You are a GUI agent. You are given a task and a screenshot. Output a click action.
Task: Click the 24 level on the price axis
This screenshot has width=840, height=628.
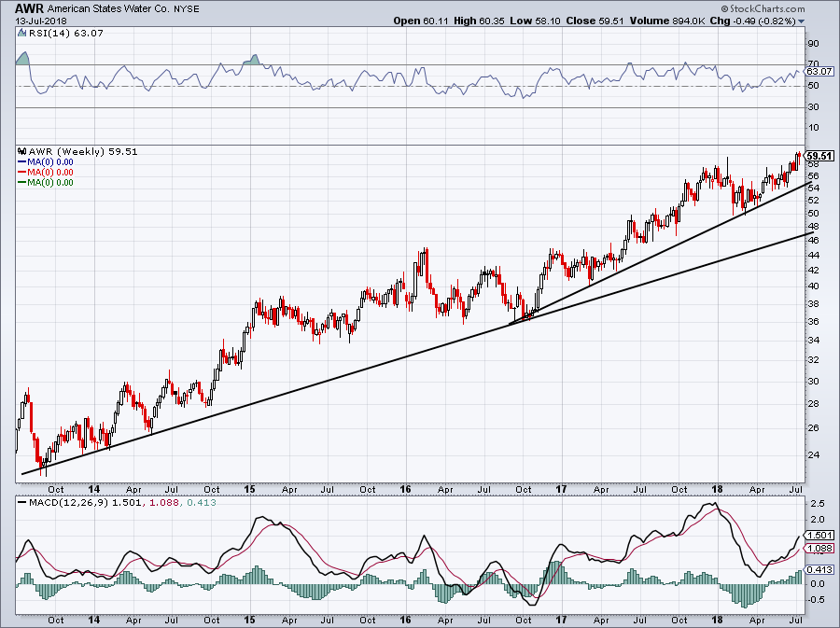point(813,455)
